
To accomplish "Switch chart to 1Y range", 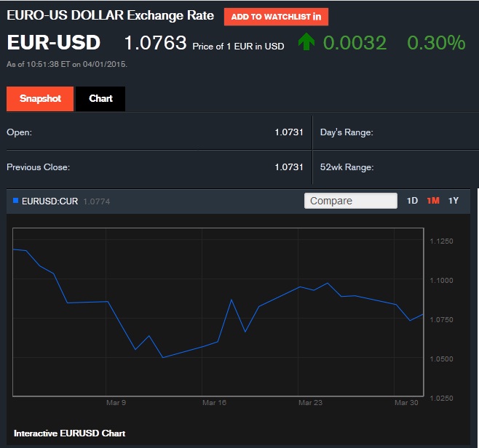I will pos(454,201).
